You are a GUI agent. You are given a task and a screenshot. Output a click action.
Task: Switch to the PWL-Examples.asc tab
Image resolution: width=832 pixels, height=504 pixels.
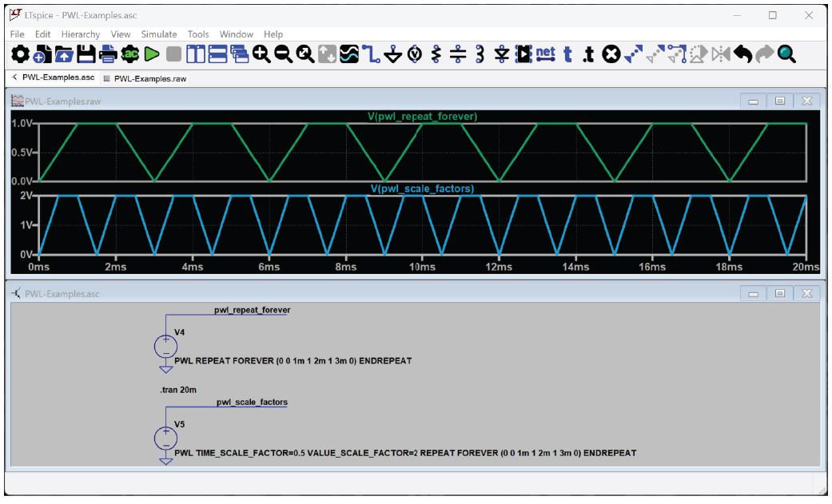click(x=58, y=77)
